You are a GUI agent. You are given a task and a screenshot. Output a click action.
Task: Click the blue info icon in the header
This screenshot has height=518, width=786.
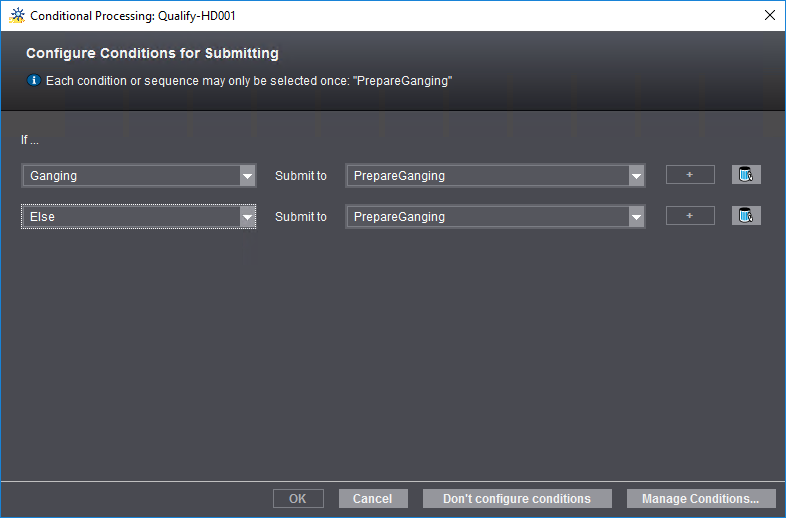coord(33,80)
